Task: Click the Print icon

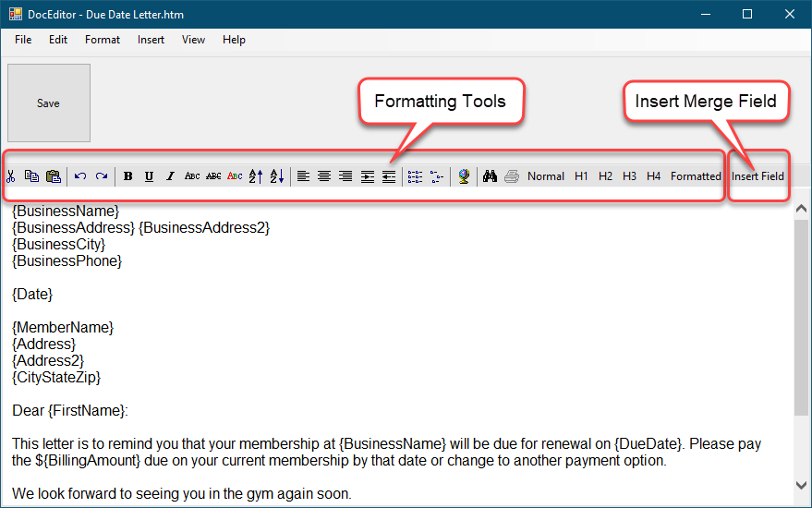Action: pos(512,176)
